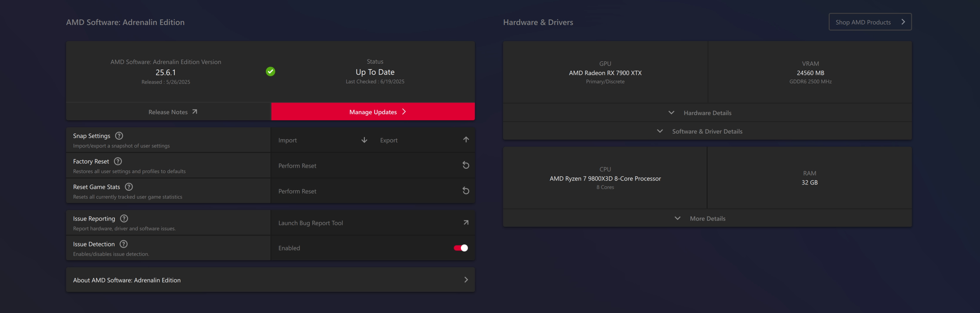This screenshot has width=980, height=313.
Task: Click the Snap Settings label
Action: pyautogui.click(x=91, y=136)
